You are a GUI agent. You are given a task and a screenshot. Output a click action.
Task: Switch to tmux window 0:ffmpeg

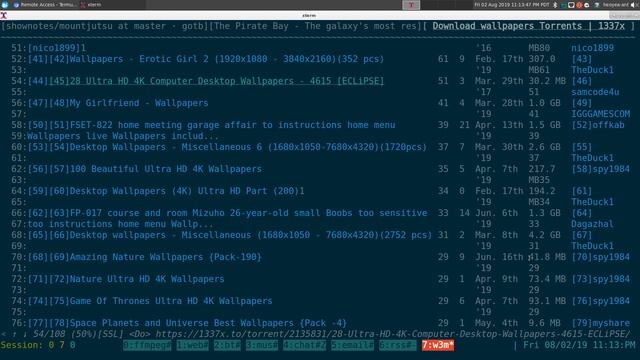147,345
